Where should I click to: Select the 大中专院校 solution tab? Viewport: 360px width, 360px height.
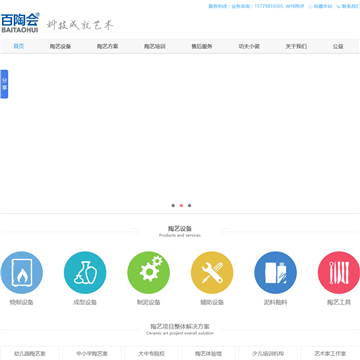(152, 353)
